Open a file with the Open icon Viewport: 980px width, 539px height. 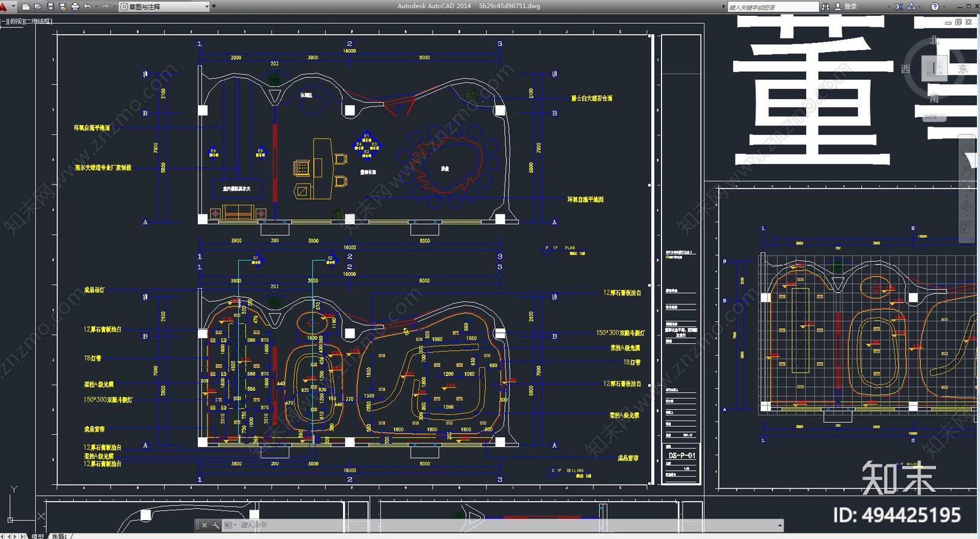point(38,6)
